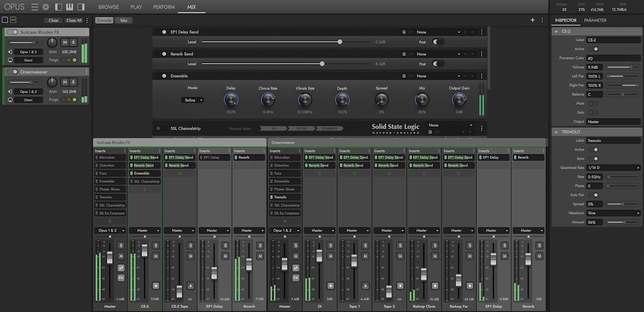Image resolution: width=644 pixels, height=312 pixels.
Task: Collapse the CE-2 inspector section
Action: [556, 31]
